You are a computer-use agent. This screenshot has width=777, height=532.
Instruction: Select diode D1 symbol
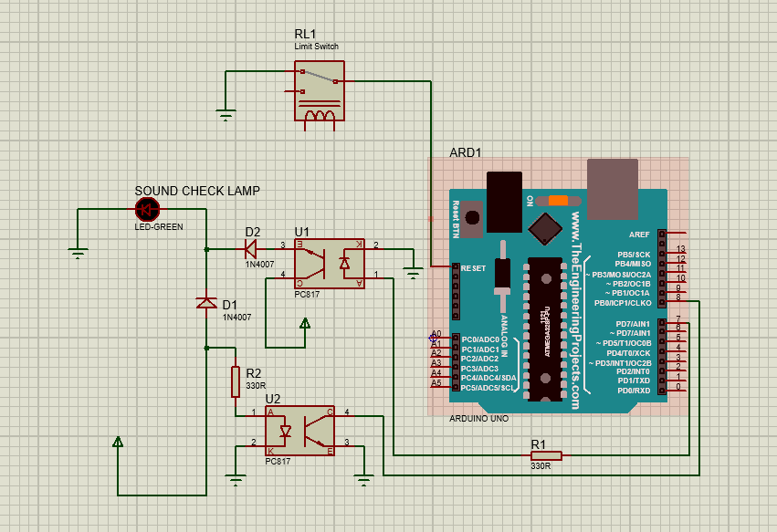pos(207,303)
